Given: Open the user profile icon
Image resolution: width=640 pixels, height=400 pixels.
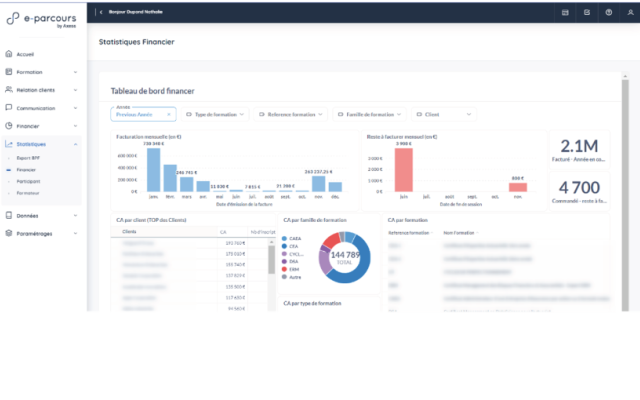Looking at the screenshot, I should tap(629, 12).
